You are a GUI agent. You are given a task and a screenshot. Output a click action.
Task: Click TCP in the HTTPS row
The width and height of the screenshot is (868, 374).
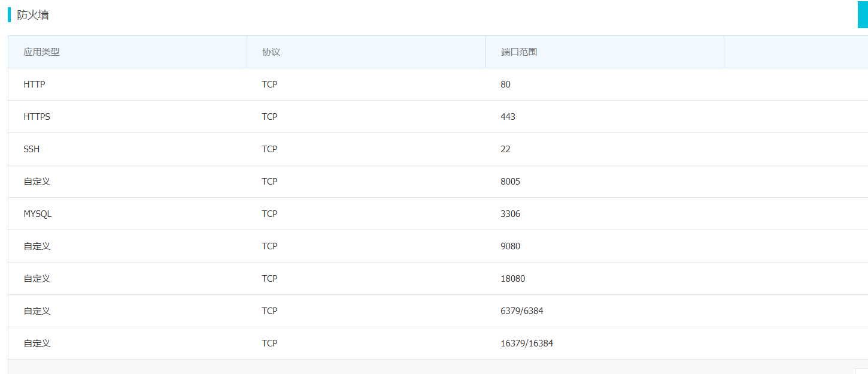[x=269, y=117]
